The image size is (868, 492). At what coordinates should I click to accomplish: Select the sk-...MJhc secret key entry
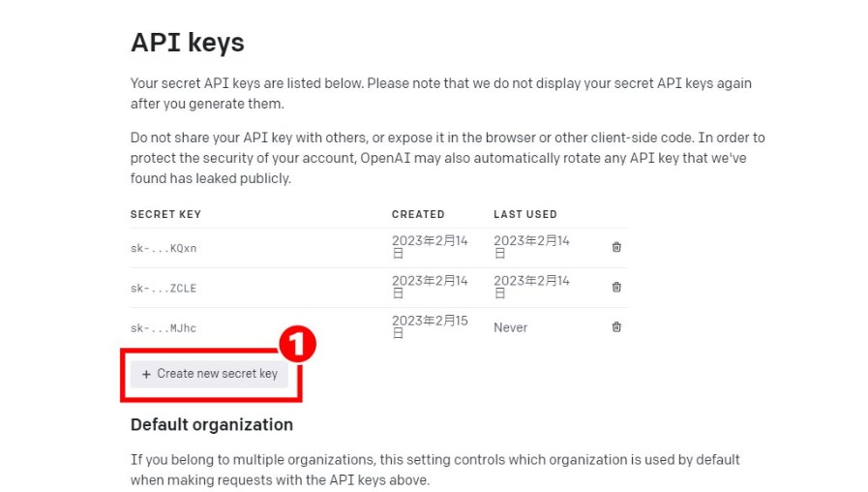(x=164, y=328)
